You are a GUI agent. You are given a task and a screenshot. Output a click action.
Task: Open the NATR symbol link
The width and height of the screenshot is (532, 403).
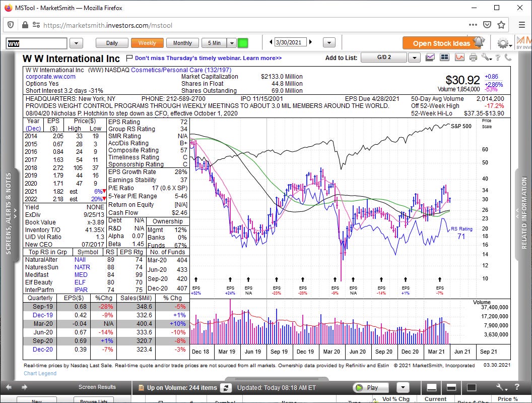click(83, 267)
